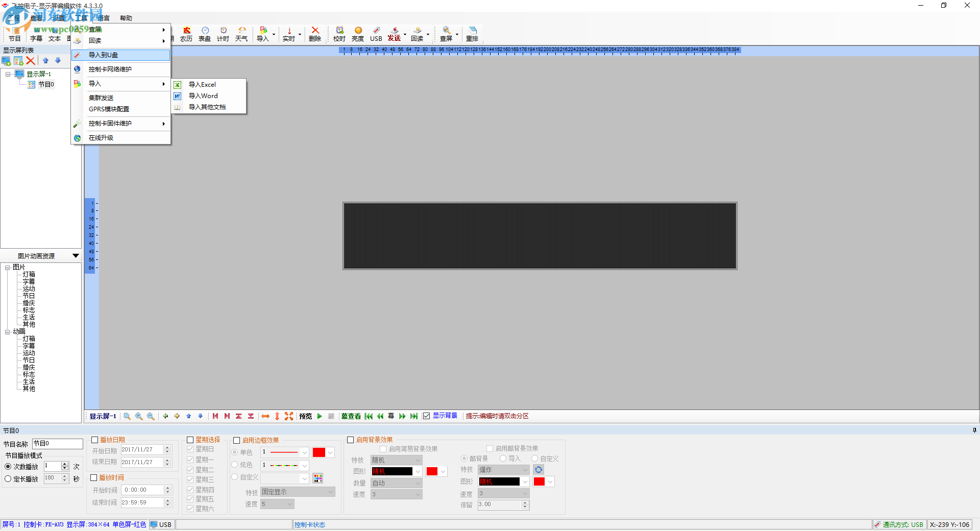Click the 实时 real-time toolbar icon

[289, 34]
